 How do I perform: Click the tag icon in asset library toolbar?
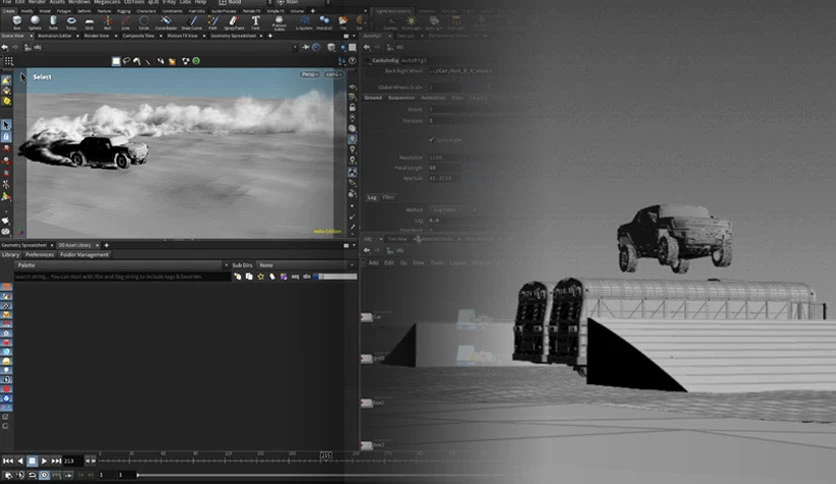pos(272,277)
